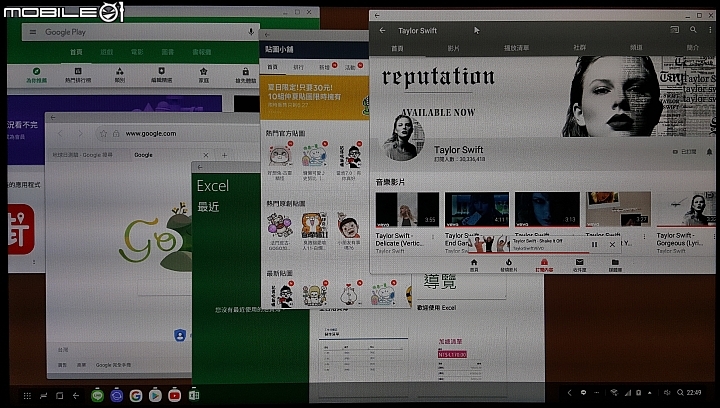Image resolution: width=720 pixels, height=408 pixels.
Task: Open 編輯精選 editor's choice icon
Action: click(162, 71)
